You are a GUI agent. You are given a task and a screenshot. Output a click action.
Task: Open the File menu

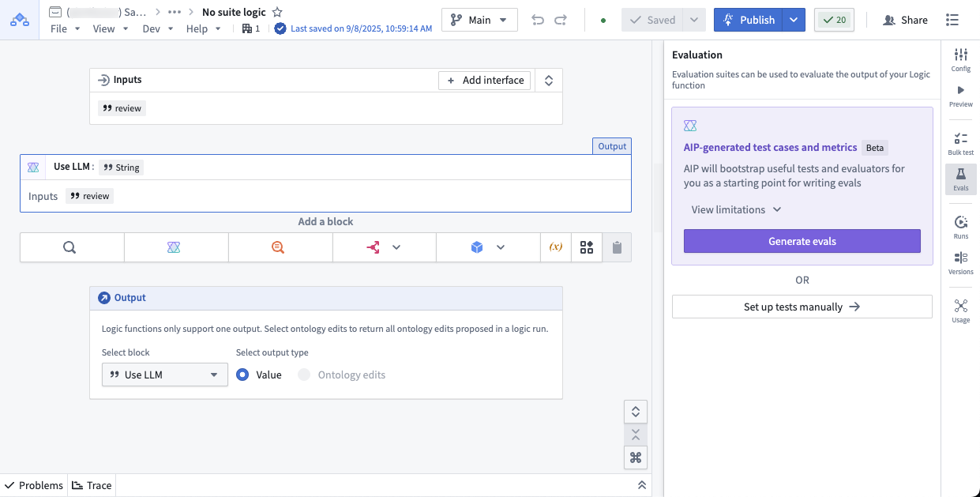[x=65, y=29]
